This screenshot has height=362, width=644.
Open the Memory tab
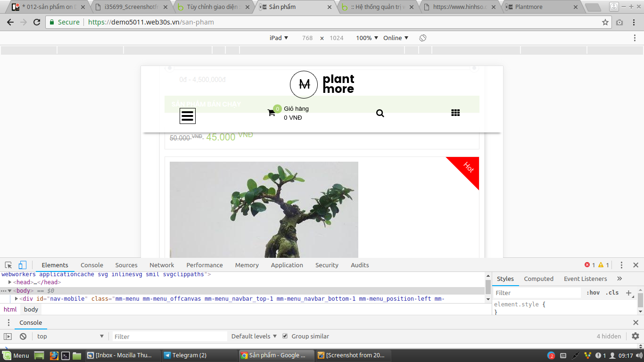(247, 265)
